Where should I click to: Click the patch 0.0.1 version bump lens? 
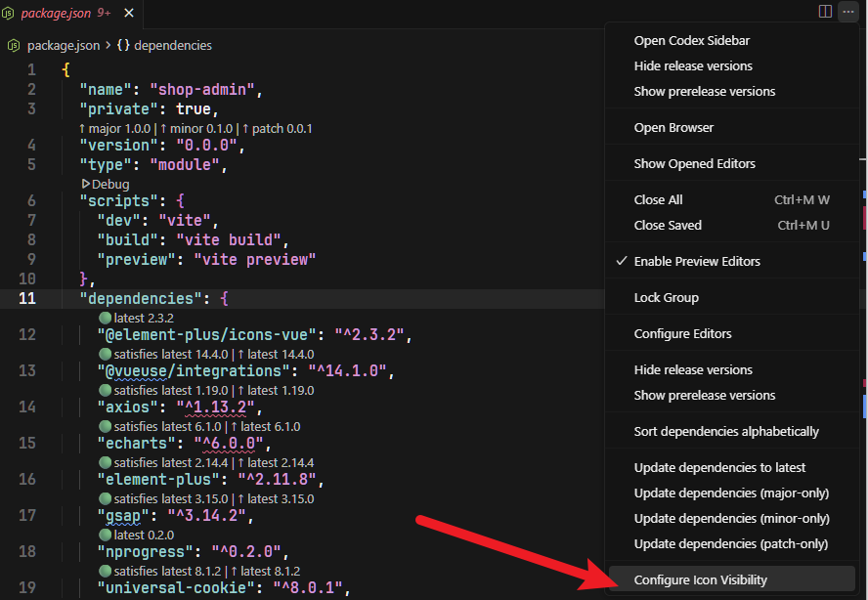278,128
